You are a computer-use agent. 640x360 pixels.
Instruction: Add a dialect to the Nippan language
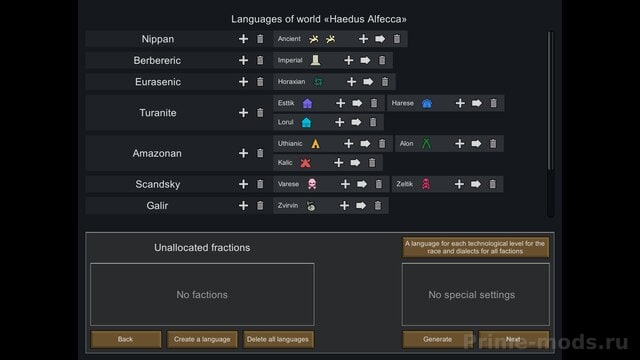(x=243, y=39)
